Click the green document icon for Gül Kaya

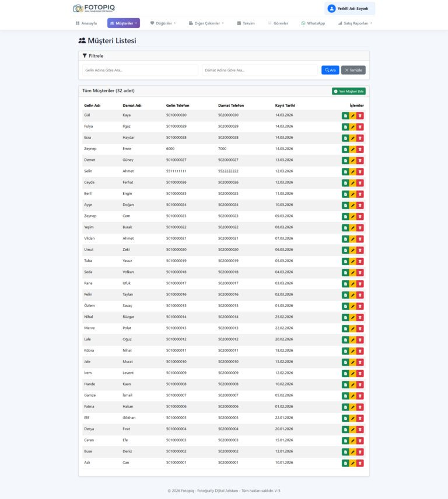pos(345,116)
